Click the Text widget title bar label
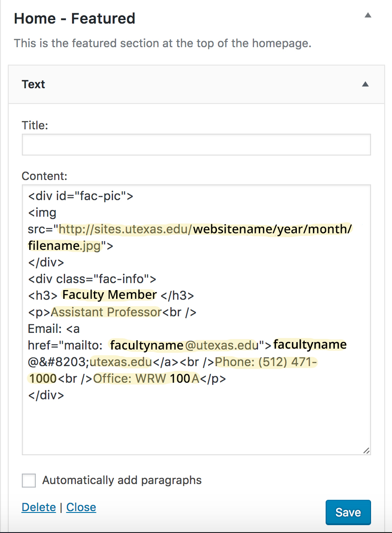392x533 pixels. coord(34,84)
